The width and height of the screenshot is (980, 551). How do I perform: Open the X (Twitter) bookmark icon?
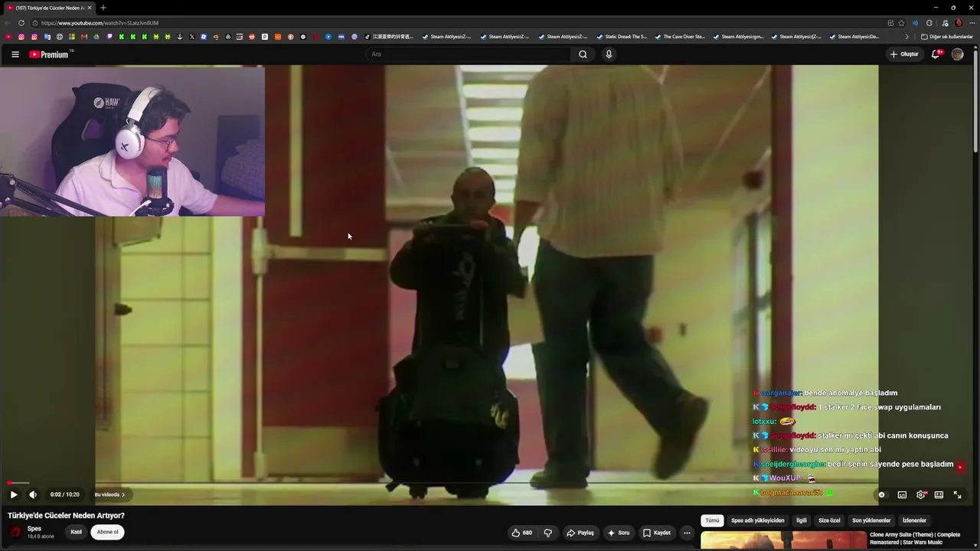pyautogui.click(x=191, y=37)
